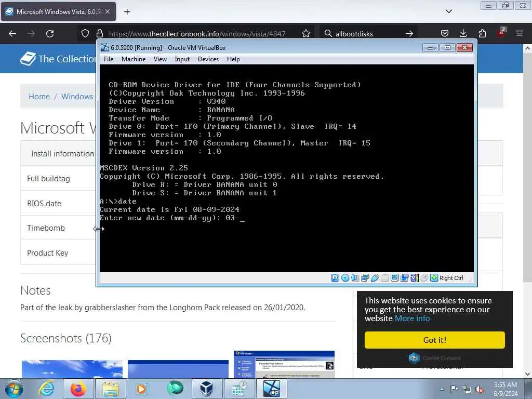Open Firefox downloads panel

click(463, 33)
